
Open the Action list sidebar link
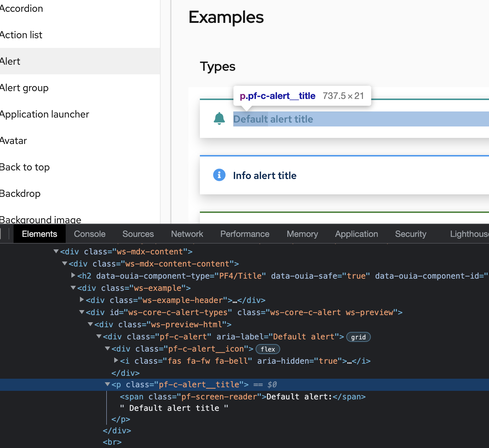point(21,35)
